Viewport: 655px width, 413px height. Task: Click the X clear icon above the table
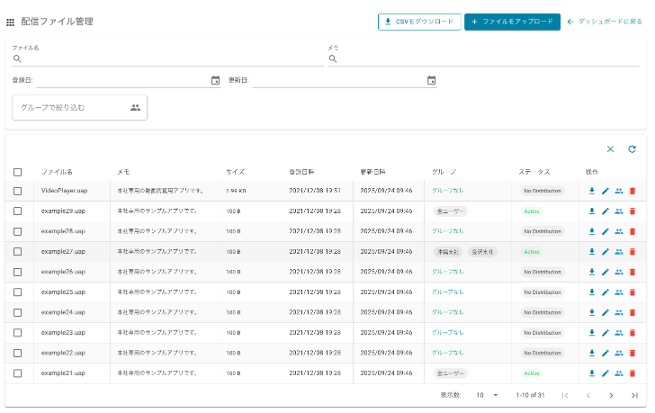(610, 149)
